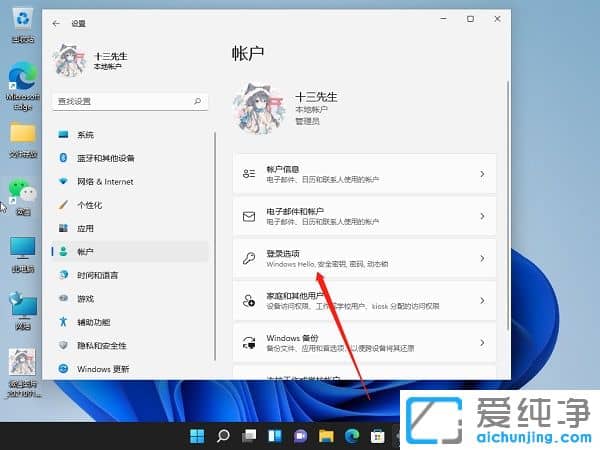The image size is (600, 450).
Task: Click the accessibility figure icon
Action: coord(64,322)
